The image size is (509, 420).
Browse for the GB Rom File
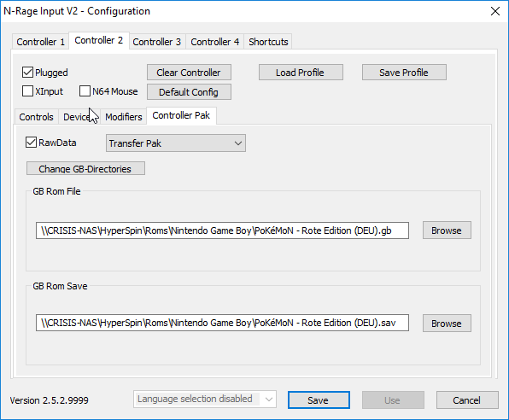click(447, 230)
